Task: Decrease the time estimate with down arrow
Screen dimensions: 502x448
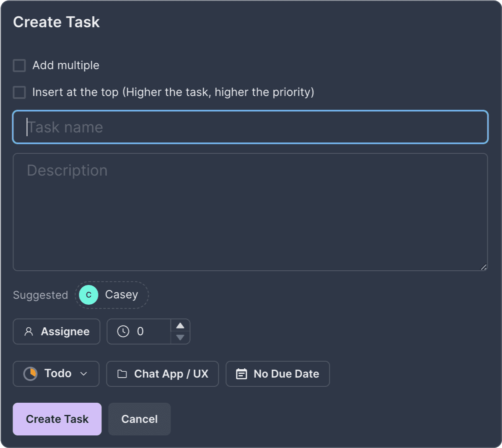Action: pyautogui.click(x=180, y=337)
